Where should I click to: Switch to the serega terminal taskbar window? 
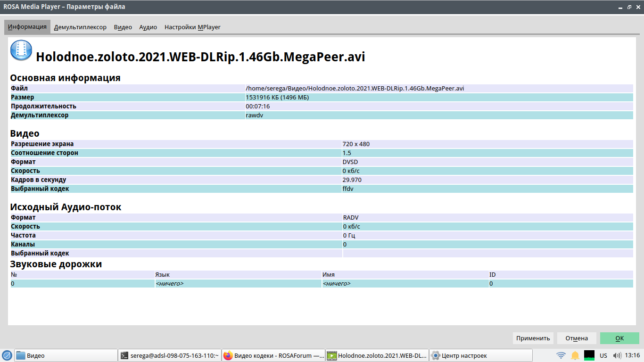pos(169,355)
